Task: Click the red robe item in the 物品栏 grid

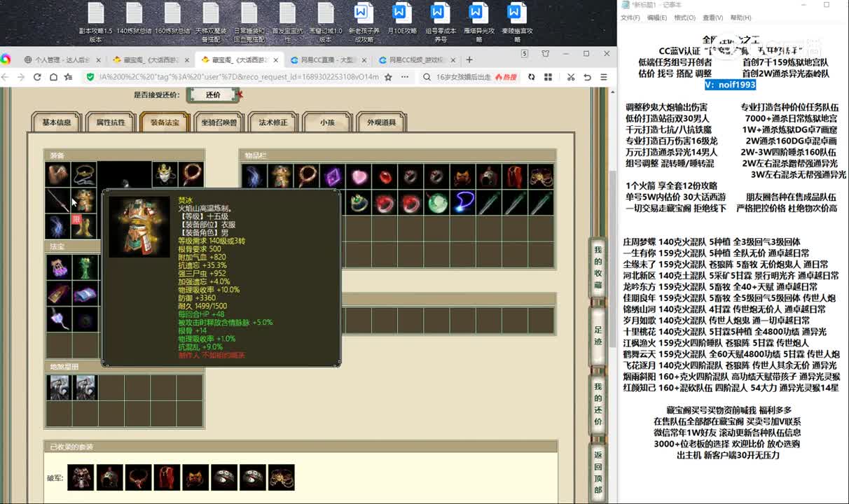Action: pos(514,176)
